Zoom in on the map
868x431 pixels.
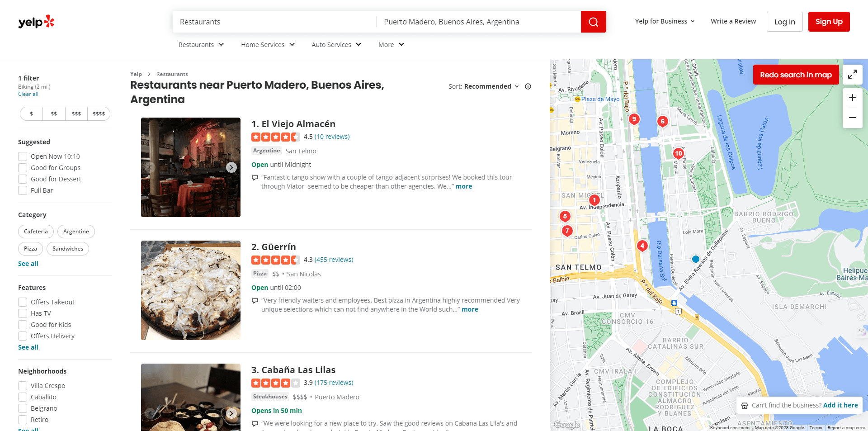coord(853,97)
